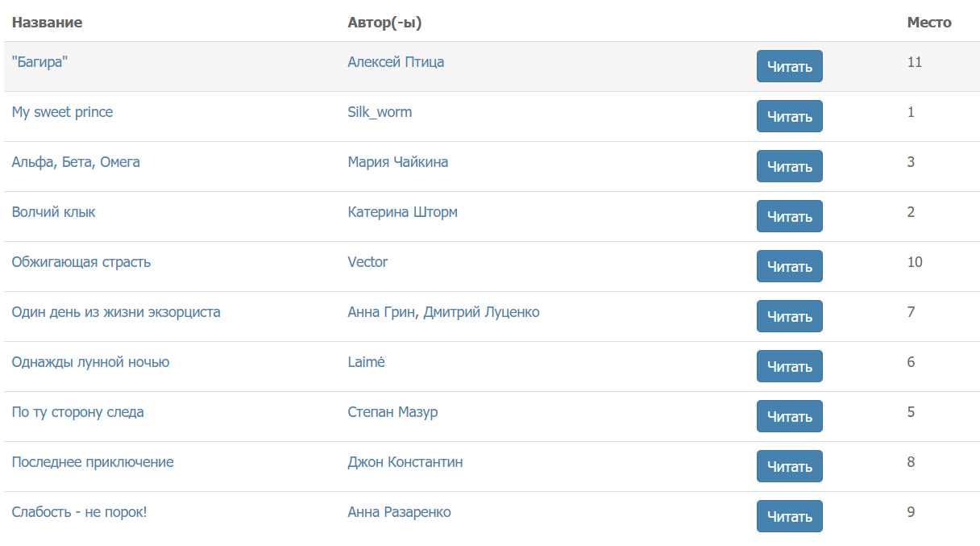This screenshot has height=546, width=980.
Task: Click the Название column header
Action: point(47,23)
